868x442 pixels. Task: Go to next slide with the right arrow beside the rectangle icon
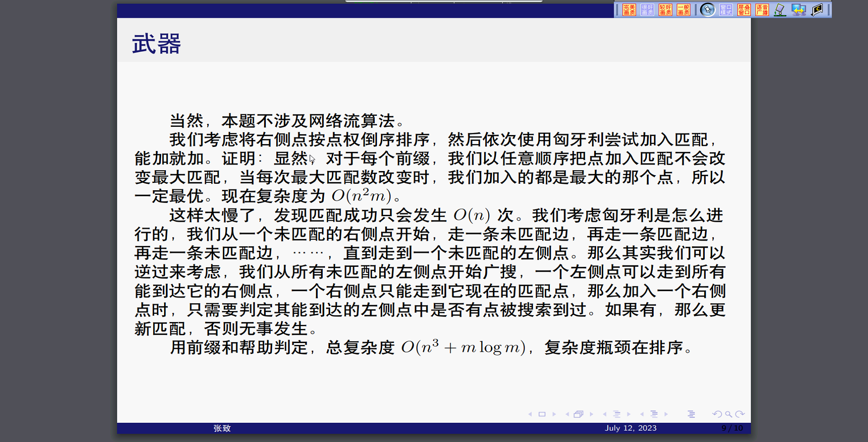pyautogui.click(x=554, y=414)
